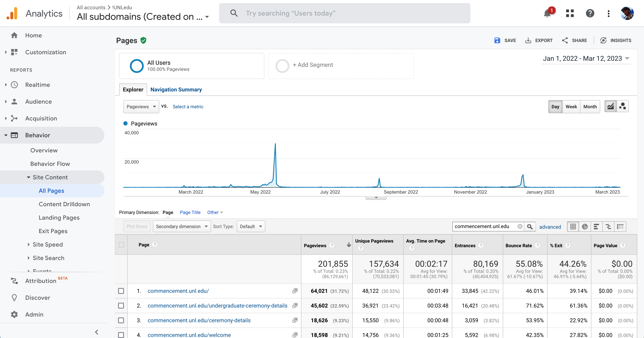This screenshot has height=338, width=644.
Task: Open the Secondary dimension dropdown
Action: (x=182, y=227)
